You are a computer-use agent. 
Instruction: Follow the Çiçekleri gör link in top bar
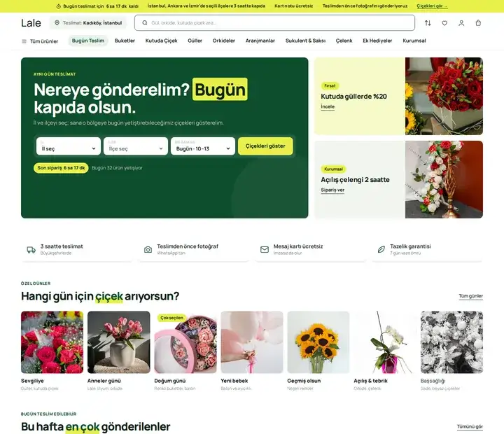(432, 6)
